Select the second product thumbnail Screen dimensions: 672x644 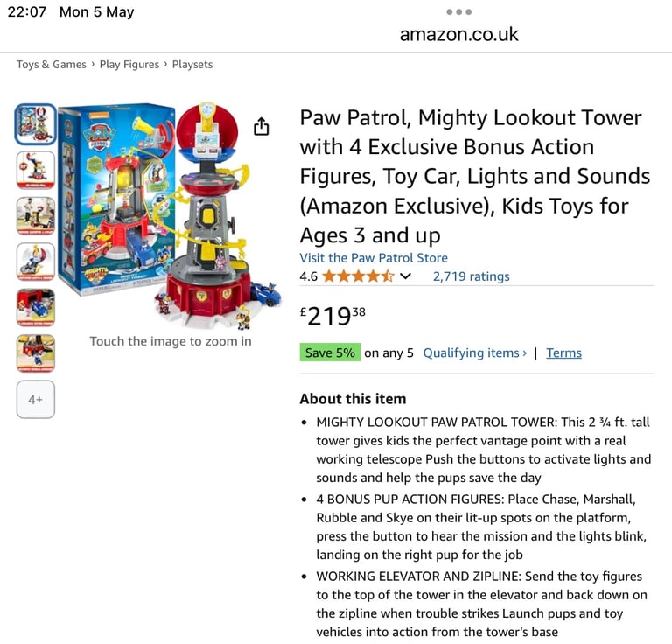36,170
